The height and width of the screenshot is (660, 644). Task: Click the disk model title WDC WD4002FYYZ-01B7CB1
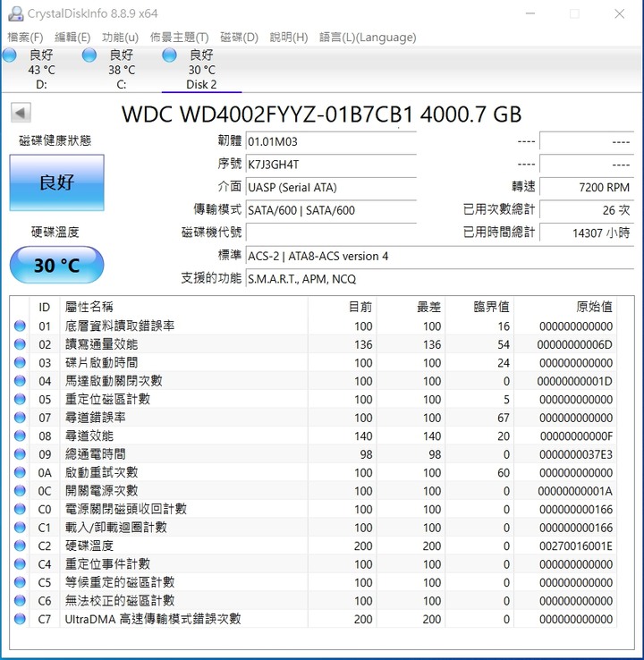coord(267,114)
